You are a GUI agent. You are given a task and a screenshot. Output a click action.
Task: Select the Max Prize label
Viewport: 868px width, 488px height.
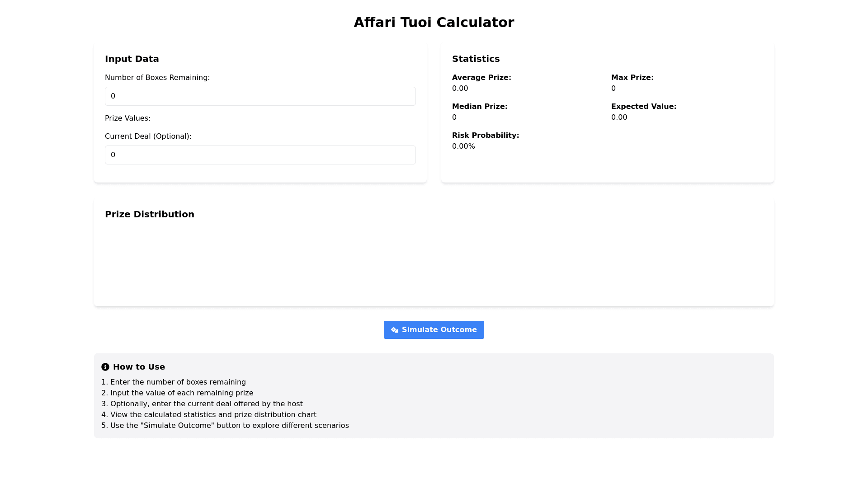(x=632, y=78)
